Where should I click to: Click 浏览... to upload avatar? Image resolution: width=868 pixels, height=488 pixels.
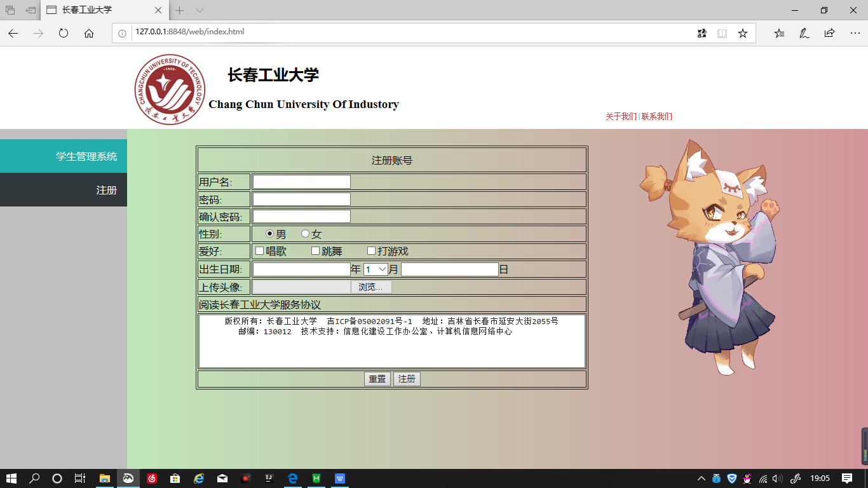pyautogui.click(x=371, y=287)
